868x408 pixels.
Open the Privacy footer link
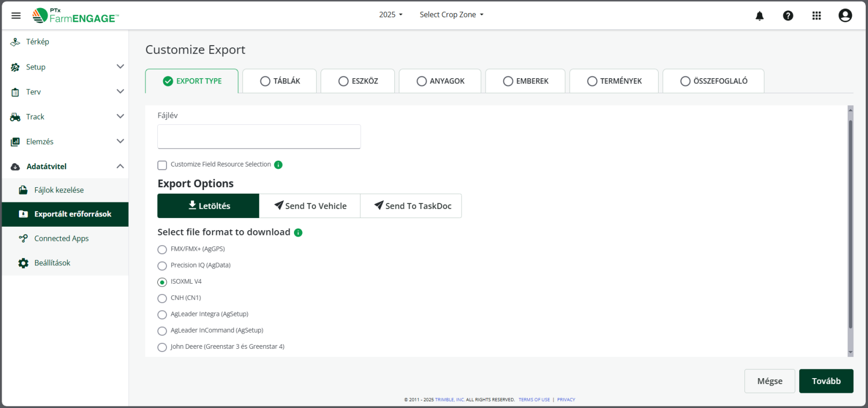(x=566, y=400)
